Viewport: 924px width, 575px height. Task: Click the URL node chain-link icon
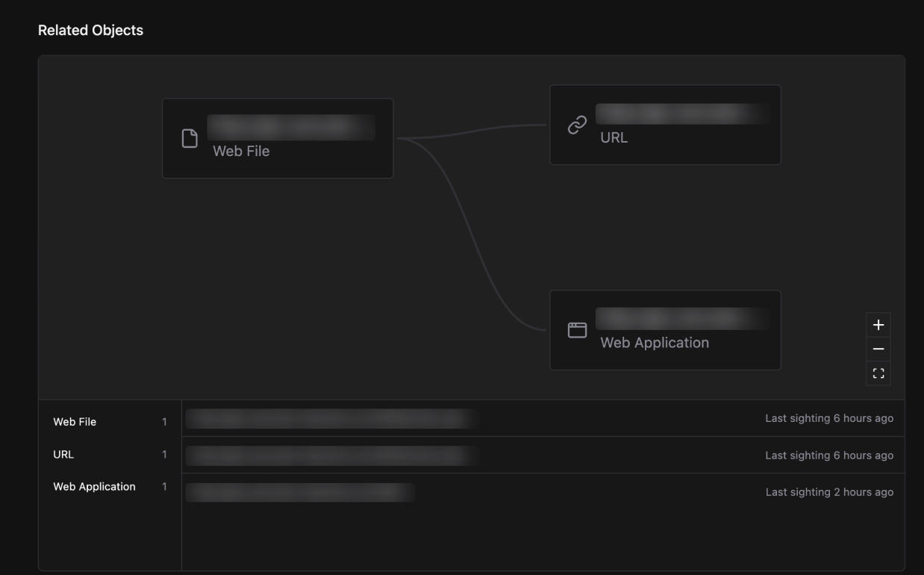(x=577, y=125)
